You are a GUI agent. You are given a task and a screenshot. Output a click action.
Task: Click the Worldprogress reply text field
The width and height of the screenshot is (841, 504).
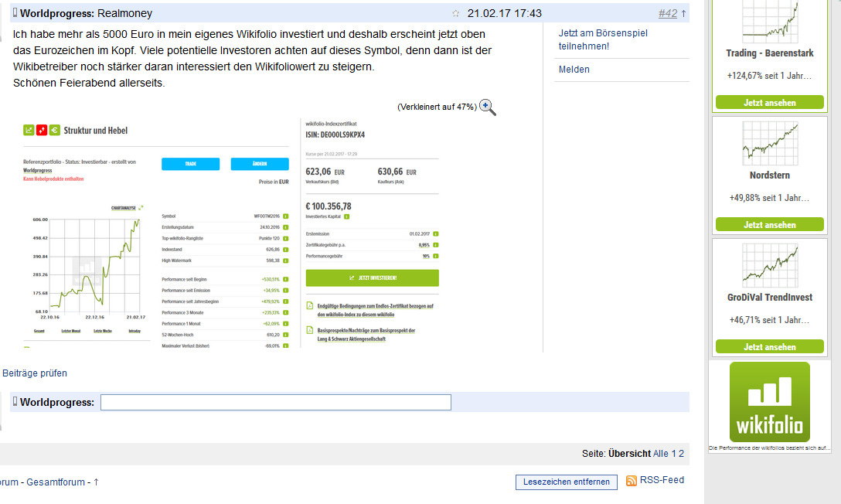point(275,402)
